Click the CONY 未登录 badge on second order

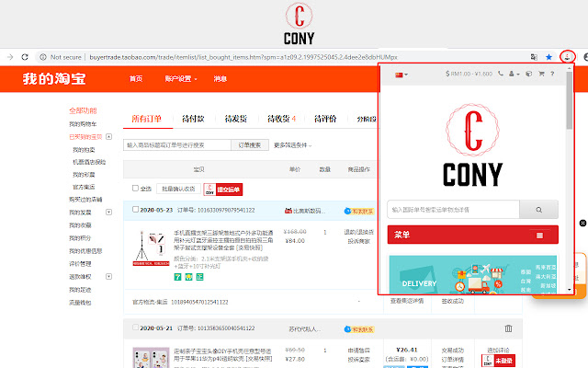coord(498,361)
